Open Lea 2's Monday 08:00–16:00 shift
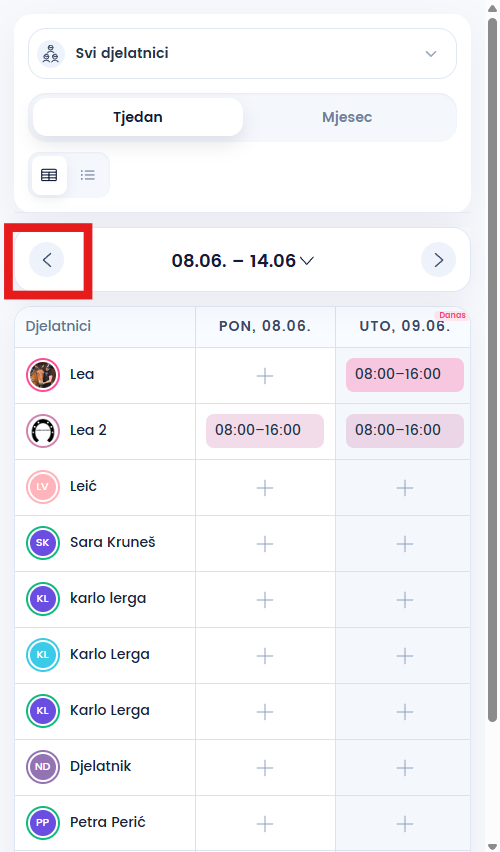 [x=265, y=430]
